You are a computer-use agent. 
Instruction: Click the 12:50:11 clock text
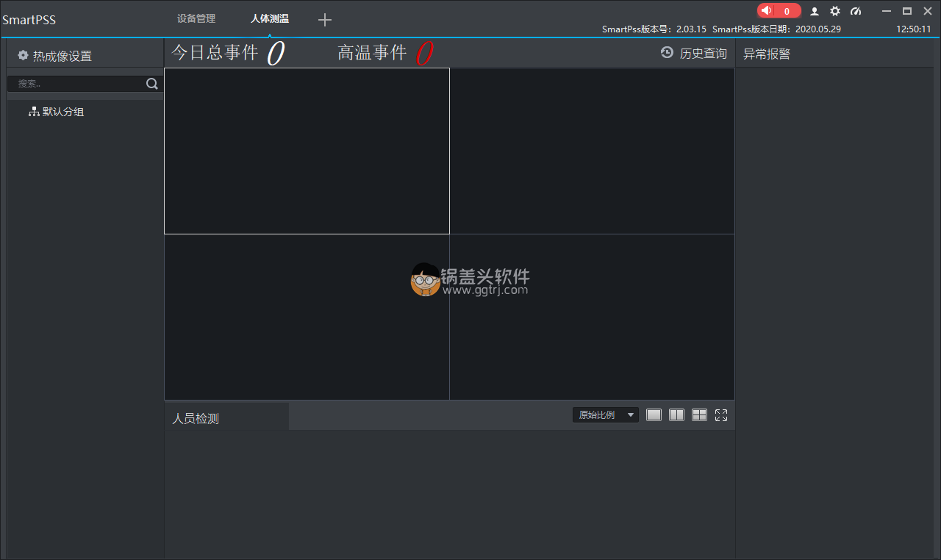click(914, 29)
